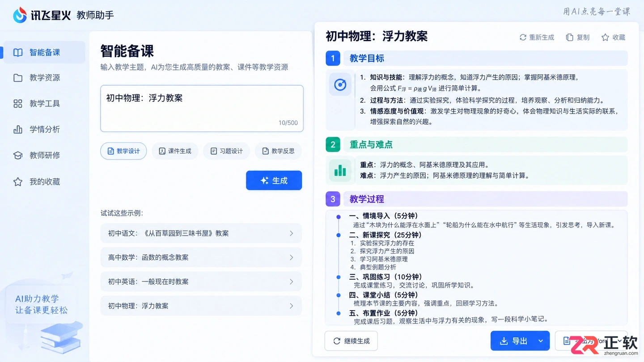Image resolution: width=644 pixels, height=362 pixels.
Task: Click timeline dot for 三、巩固练习
Action: (339, 277)
